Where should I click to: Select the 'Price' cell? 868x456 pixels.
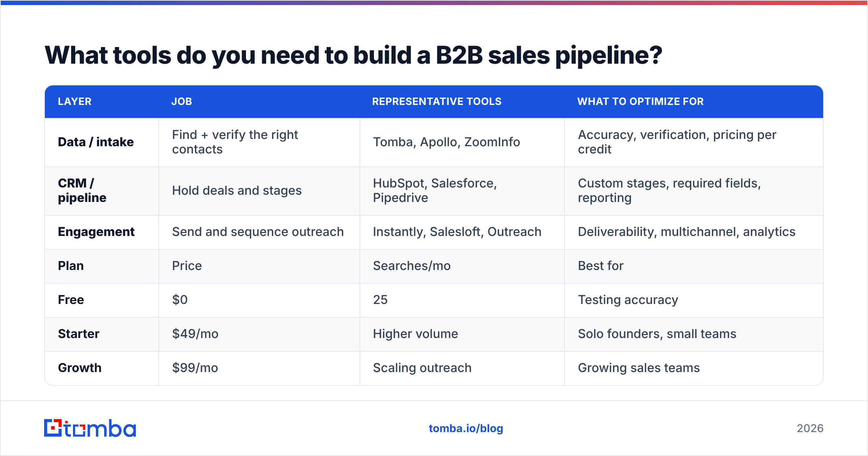point(259,266)
